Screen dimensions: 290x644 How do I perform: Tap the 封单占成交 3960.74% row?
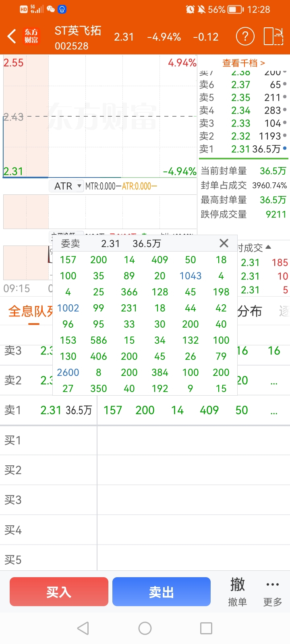pos(244,186)
